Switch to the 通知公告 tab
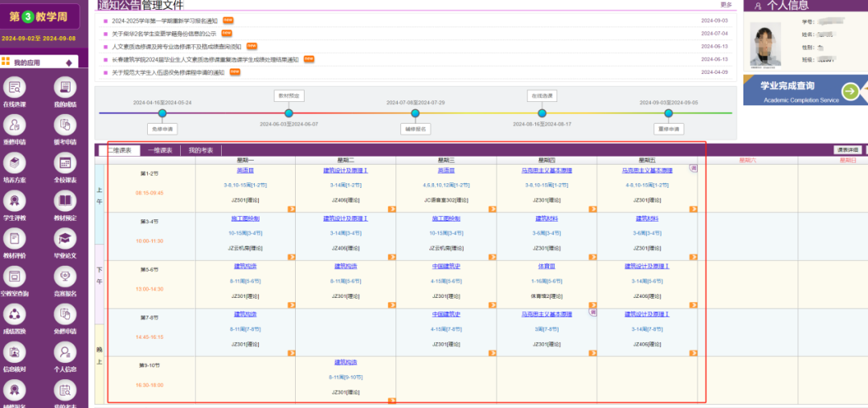Screen dimensions: 868x408 pyautogui.click(x=118, y=6)
